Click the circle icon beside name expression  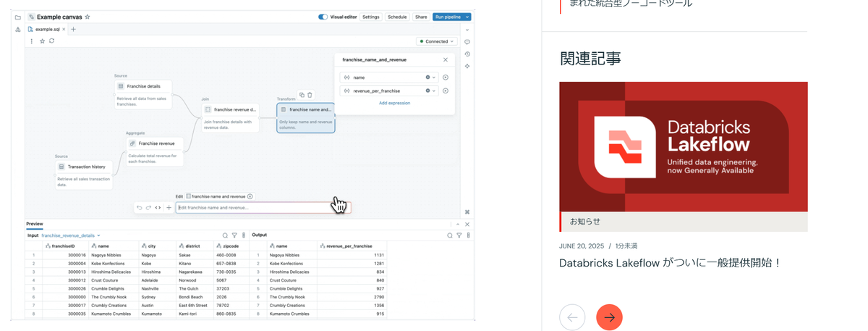pos(446,77)
